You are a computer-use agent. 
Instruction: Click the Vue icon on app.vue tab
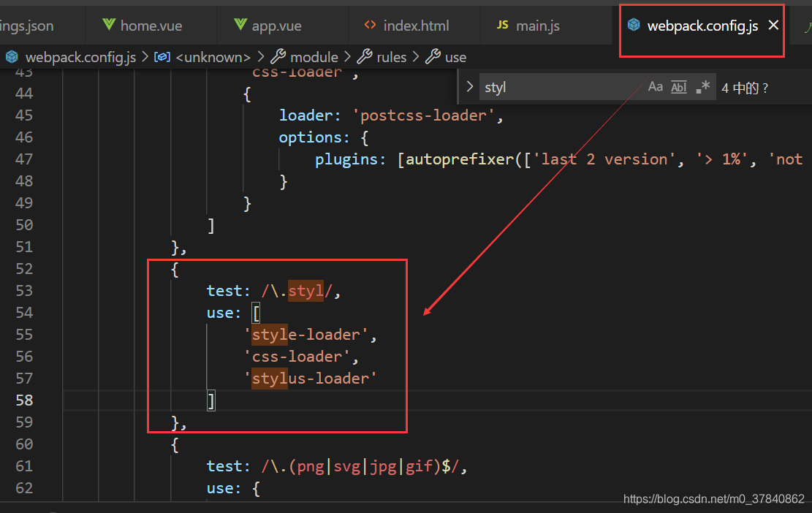point(240,24)
